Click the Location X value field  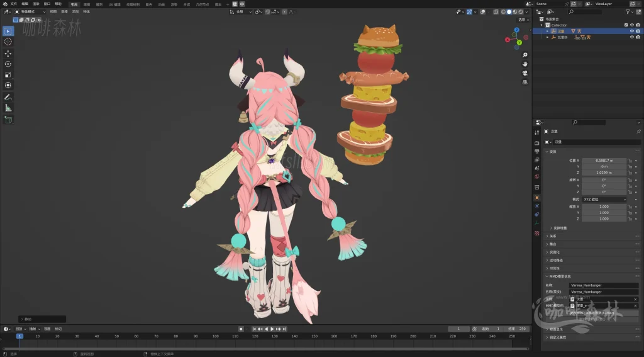604,161
